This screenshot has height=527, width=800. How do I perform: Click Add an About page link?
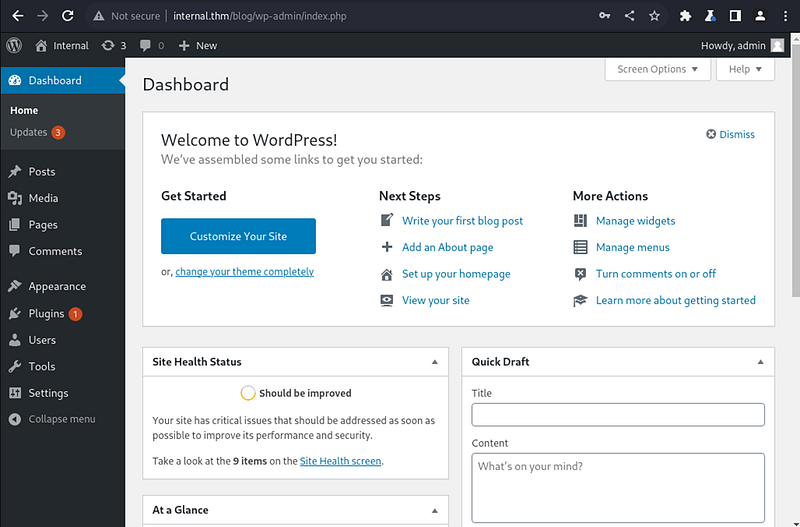pos(447,247)
